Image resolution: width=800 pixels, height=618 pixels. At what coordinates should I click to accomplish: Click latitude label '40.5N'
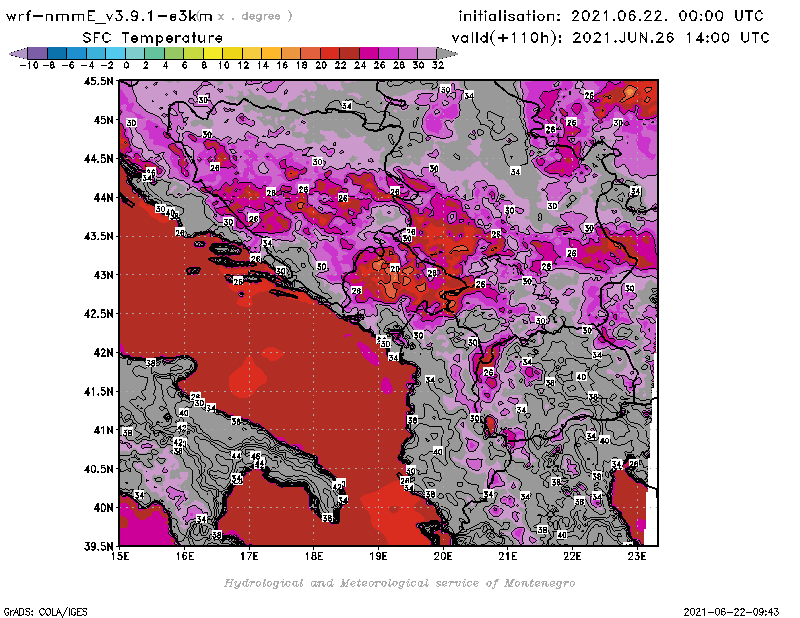(99, 469)
